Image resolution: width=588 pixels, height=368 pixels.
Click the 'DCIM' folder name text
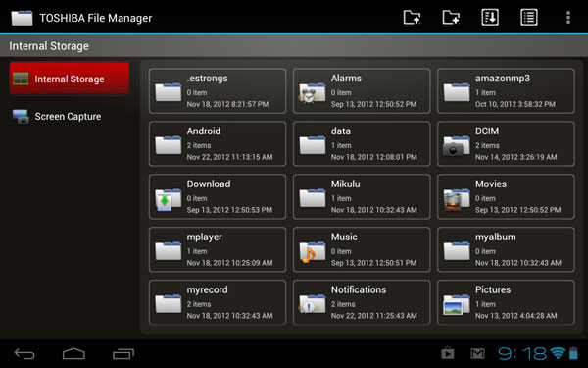(x=487, y=131)
